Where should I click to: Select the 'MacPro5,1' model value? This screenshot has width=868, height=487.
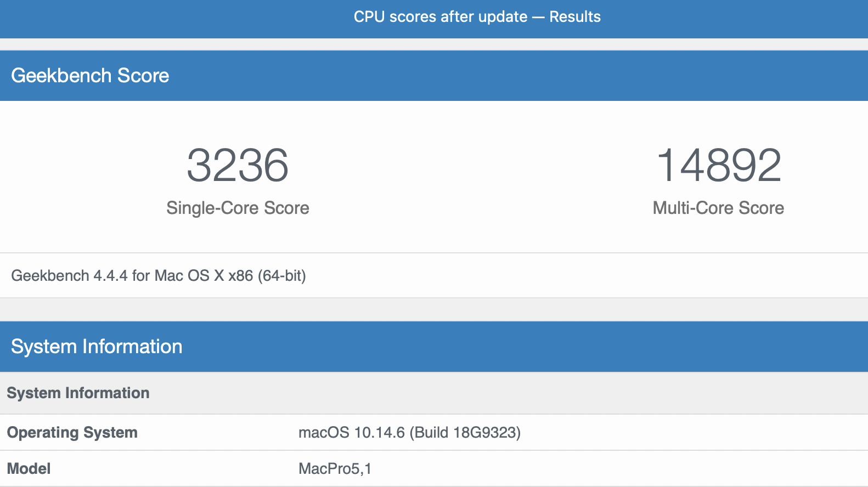(x=335, y=469)
